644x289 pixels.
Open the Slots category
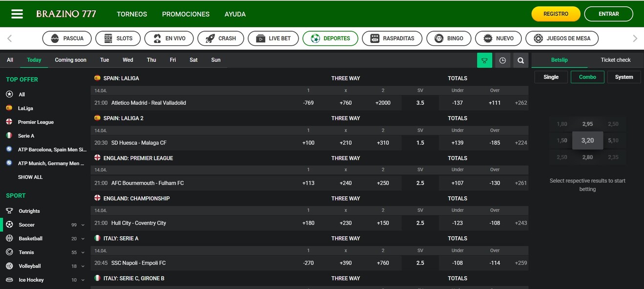[118, 38]
